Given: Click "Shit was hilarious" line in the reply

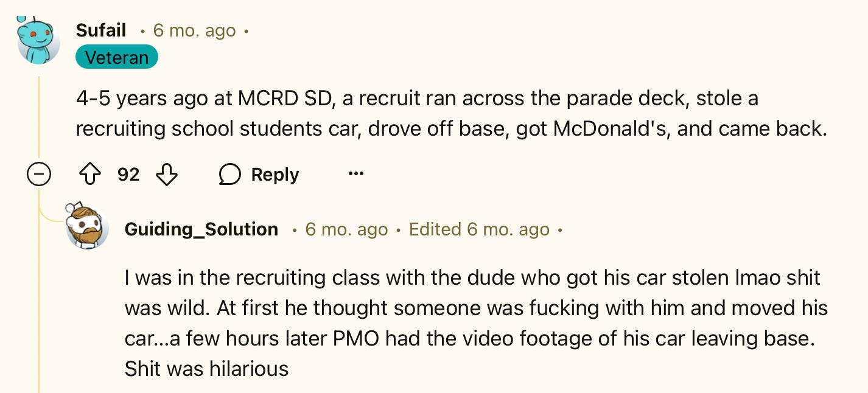Looking at the screenshot, I should tap(206, 368).
